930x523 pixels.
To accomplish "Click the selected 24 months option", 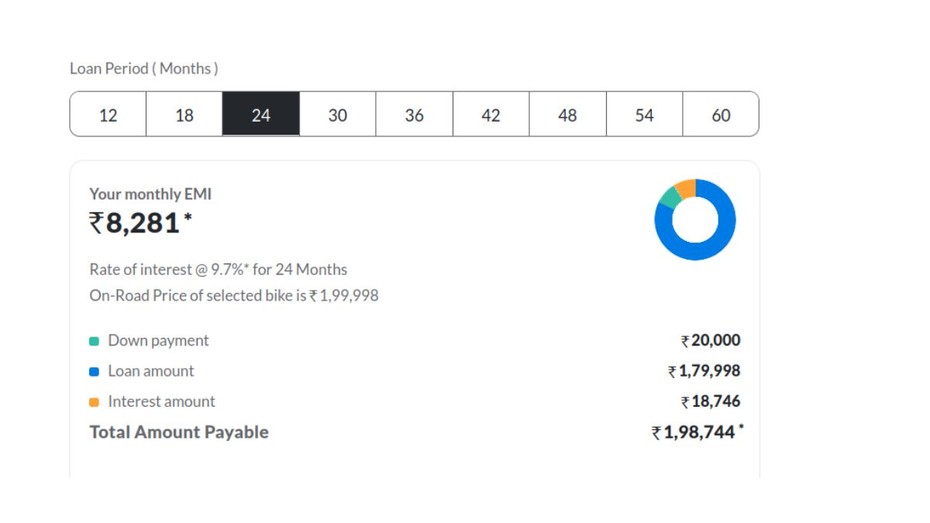I will point(261,115).
